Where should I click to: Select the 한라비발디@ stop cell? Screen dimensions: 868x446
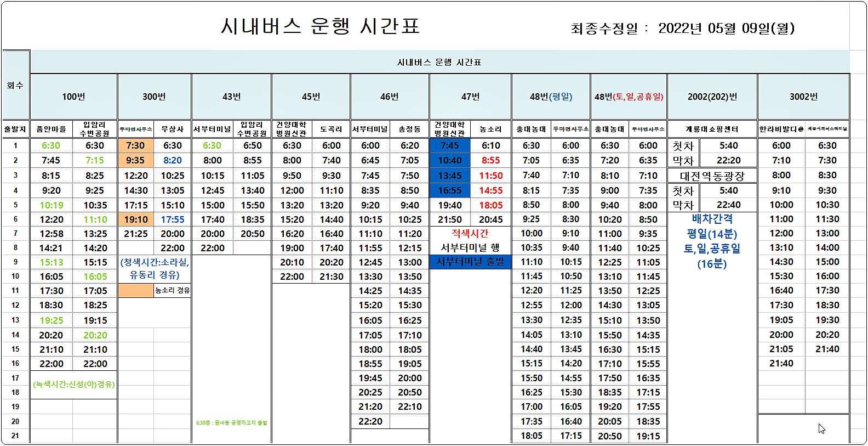pyautogui.click(x=781, y=129)
